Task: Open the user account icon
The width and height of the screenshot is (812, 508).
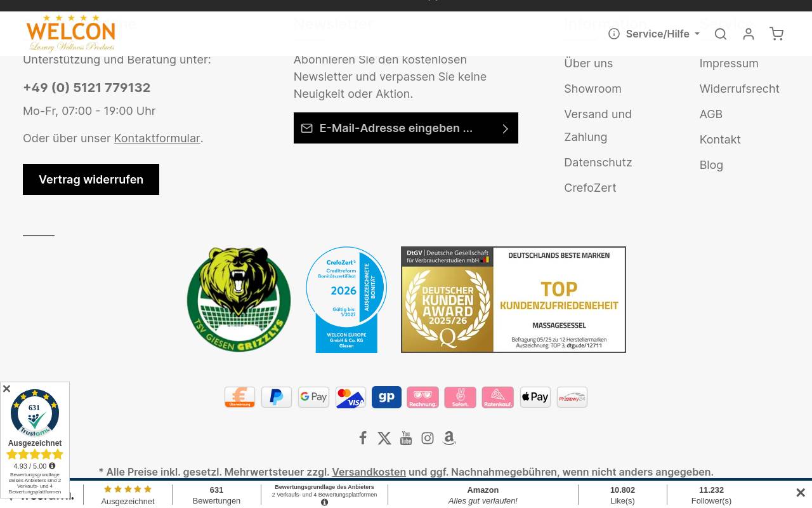Action: coord(749,34)
